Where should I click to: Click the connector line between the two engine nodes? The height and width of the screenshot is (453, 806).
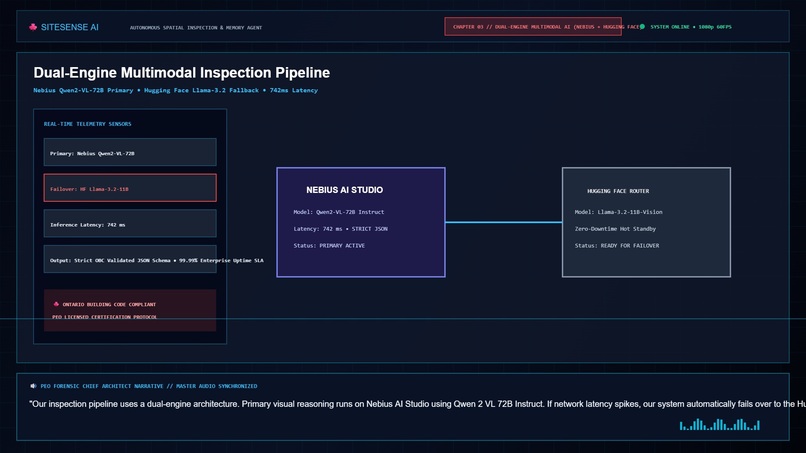pos(504,222)
